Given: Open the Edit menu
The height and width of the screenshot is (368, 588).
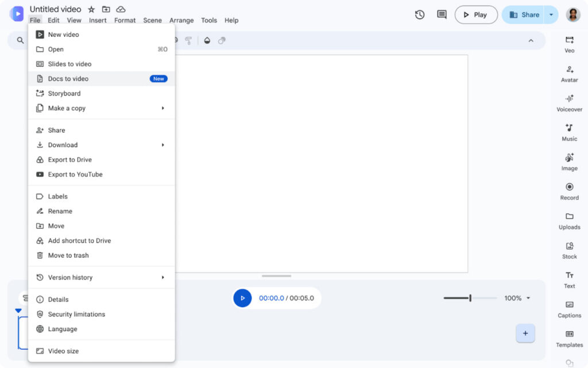Looking at the screenshot, I should pyautogui.click(x=53, y=20).
